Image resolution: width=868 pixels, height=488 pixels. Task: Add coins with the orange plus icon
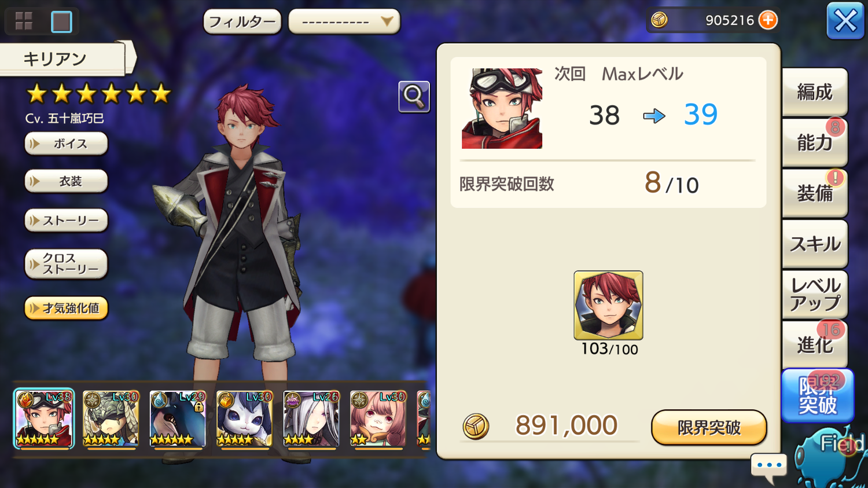tap(768, 20)
